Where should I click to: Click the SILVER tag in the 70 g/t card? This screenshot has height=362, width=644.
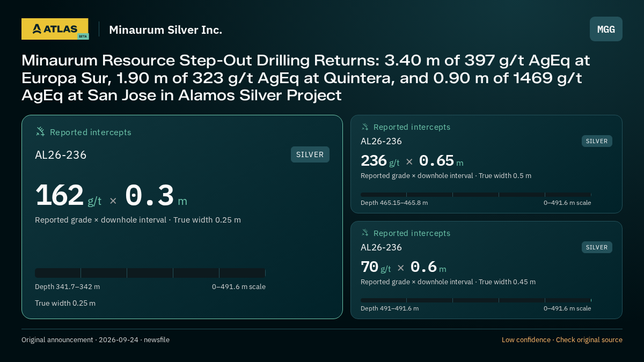tap(597, 247)
